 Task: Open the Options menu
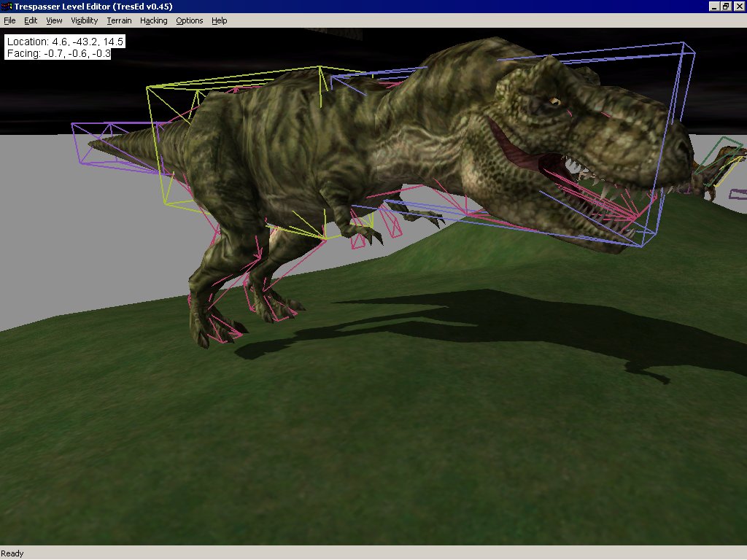[189, 20]
